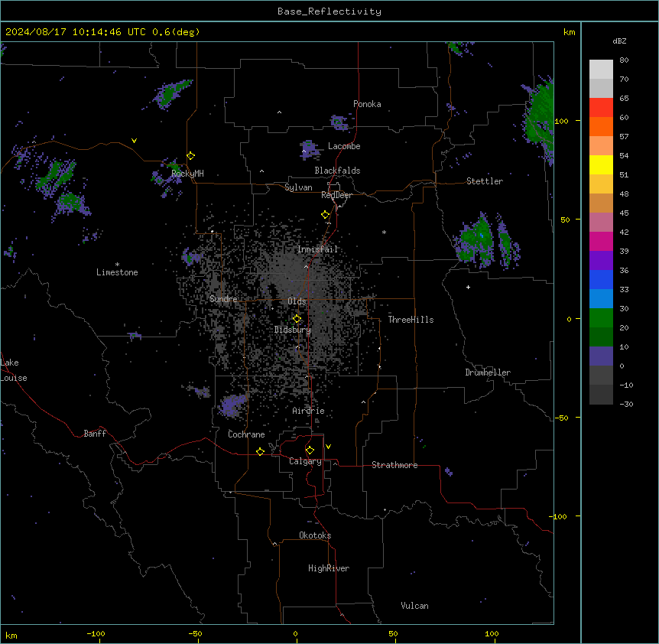The height and width of the screenshot is (644, 659).
Task: Click the Vulcan label
Action: click(414, 606)
